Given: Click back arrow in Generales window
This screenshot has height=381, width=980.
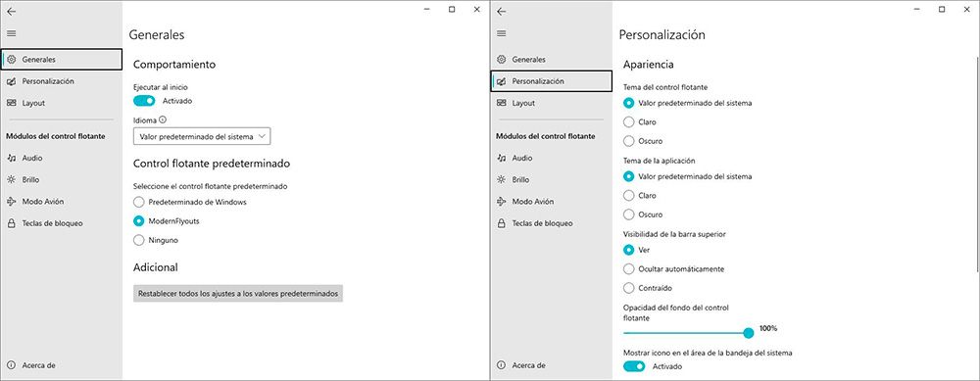Looking at the screenshot, I should [x=11, y=11].
